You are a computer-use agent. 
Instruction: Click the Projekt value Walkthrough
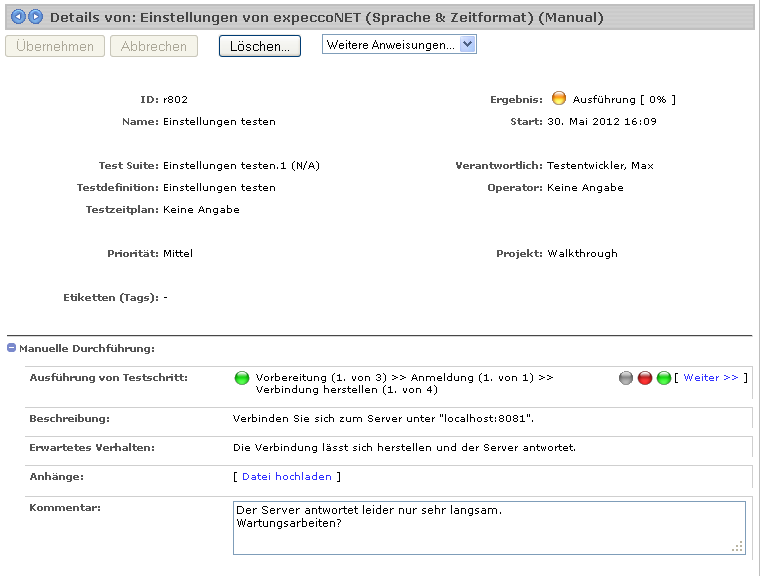click(582, 254)
